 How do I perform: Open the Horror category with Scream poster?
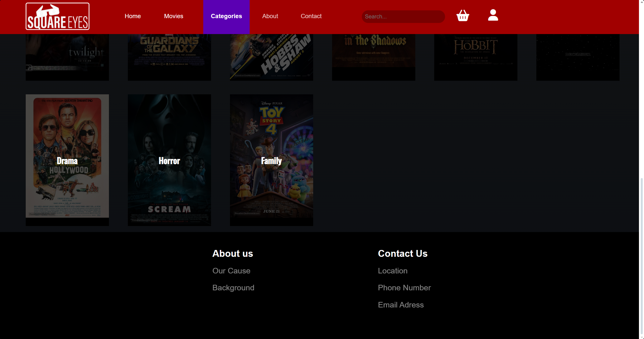tap(169, 160)
